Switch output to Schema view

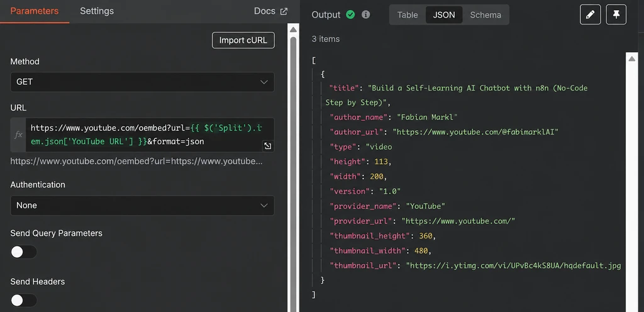coord(486,14)
